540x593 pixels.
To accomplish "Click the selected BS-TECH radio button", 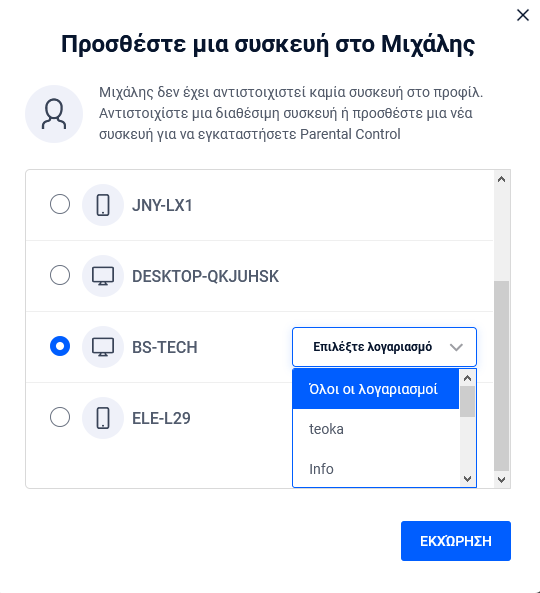I will click(x=60, y=346).
